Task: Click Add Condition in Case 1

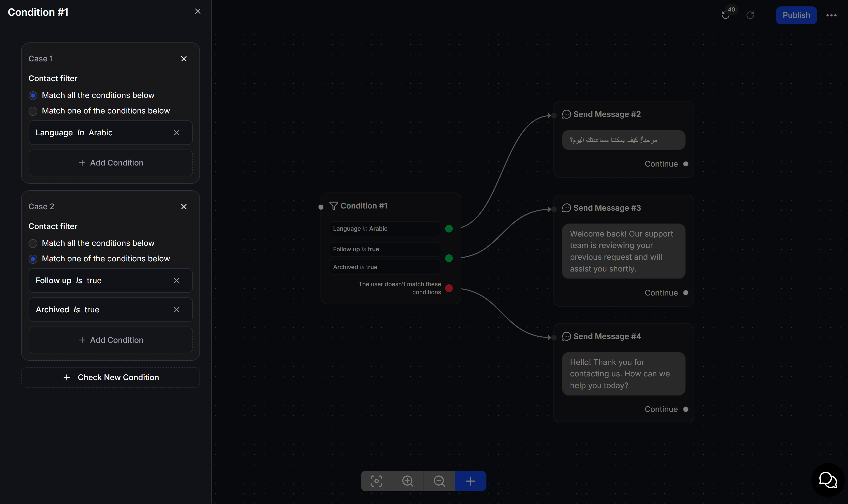Action: point(111,163)
